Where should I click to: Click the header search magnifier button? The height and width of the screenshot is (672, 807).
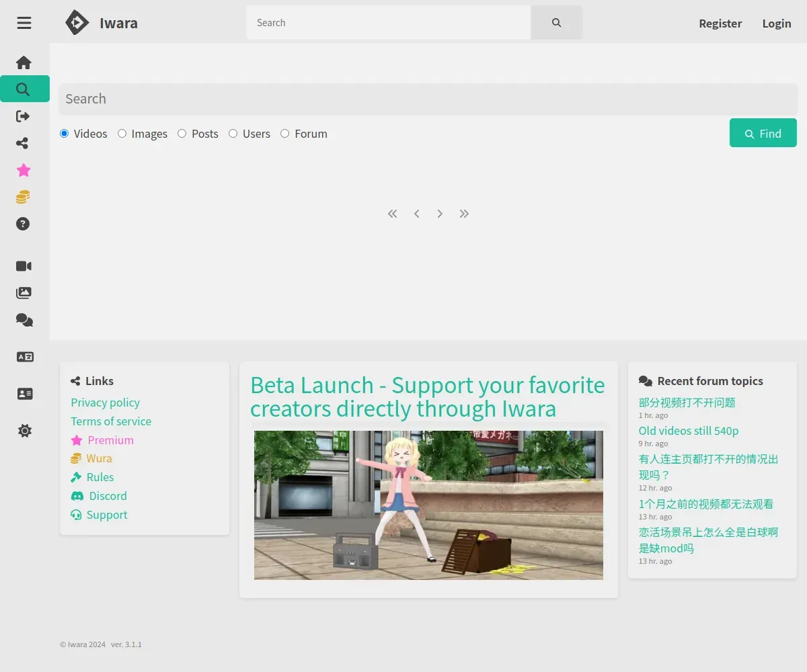pyautogui.click(x=556, y=23)
